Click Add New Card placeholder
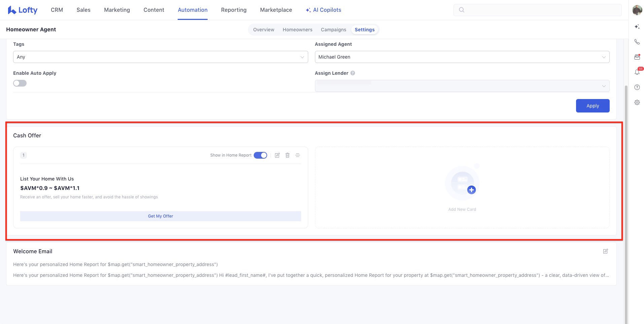Image resolution: width=644 pixels, height=324 pixels. click(462, 187)
